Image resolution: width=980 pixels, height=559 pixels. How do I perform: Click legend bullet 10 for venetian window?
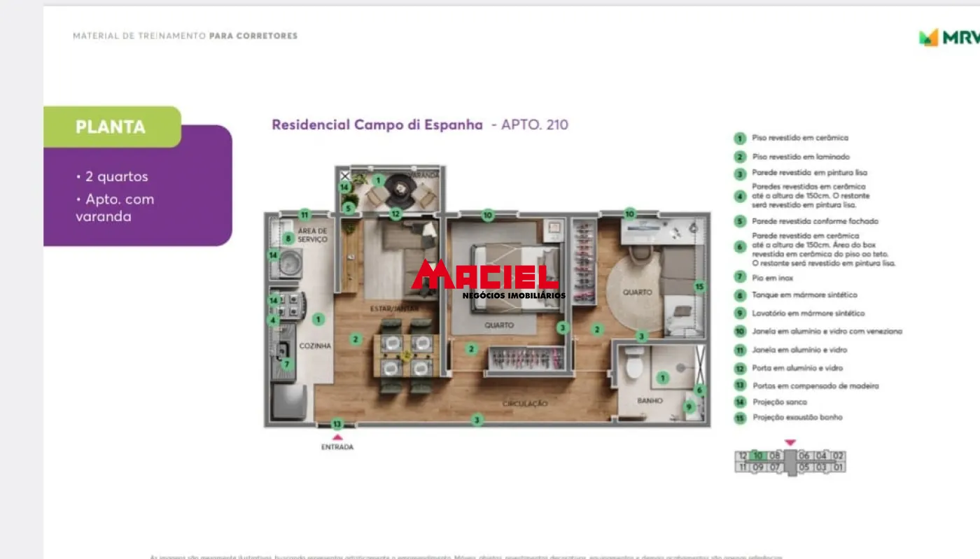click(x=739, y=332)
